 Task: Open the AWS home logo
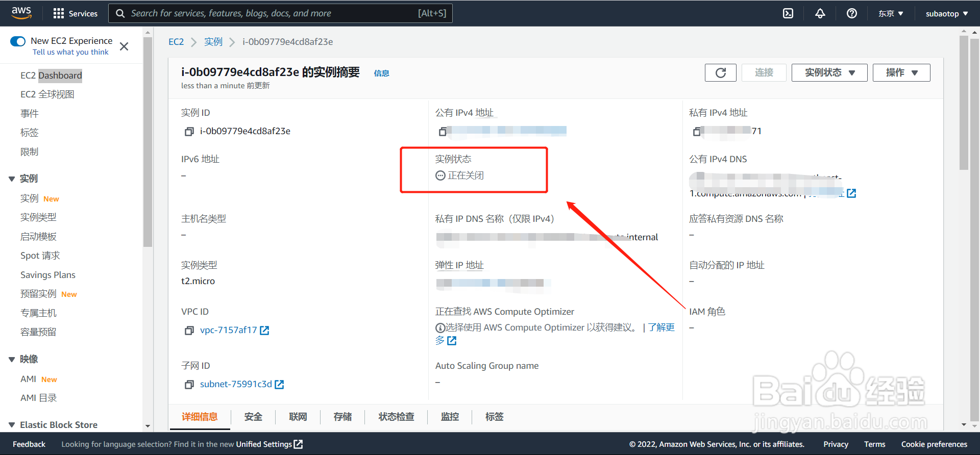[x=21, y=13]
